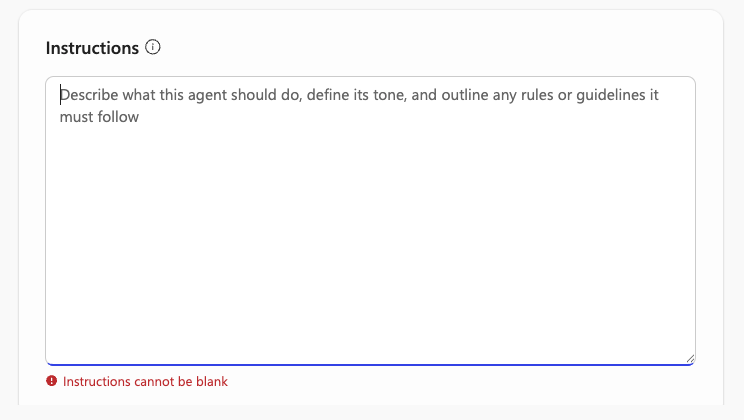Click the bottom-left area inside the Instructions textbox

[x=80, y=340]
